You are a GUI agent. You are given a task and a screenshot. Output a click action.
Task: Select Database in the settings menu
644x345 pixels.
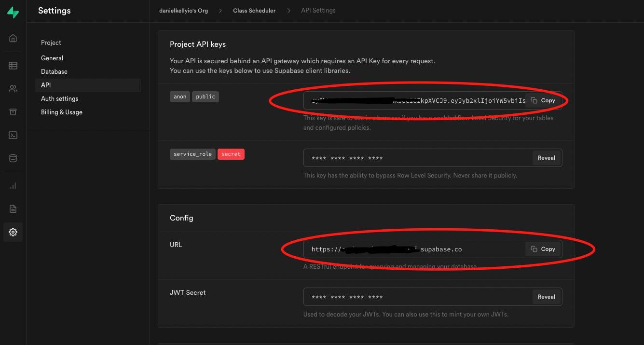(54, 71)
